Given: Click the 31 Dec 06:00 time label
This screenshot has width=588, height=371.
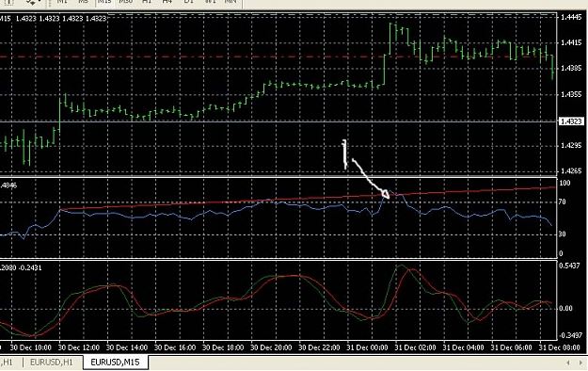Looking at the screenshot, I should pyautogui.click(x=511, y=347).
